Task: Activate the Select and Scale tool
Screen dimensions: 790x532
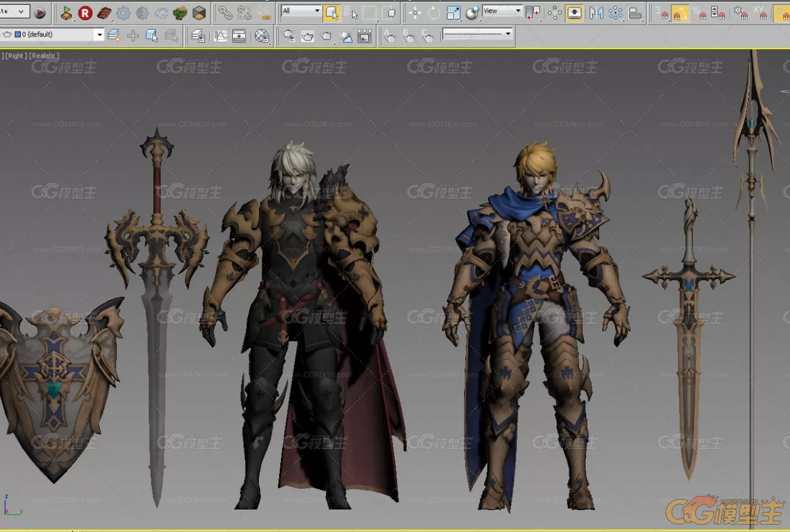Action: [453, 13]
